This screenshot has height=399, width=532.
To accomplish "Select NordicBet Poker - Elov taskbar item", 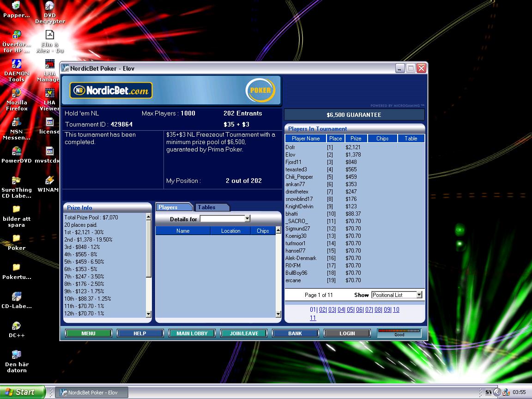I will click(x=91, y=392).
